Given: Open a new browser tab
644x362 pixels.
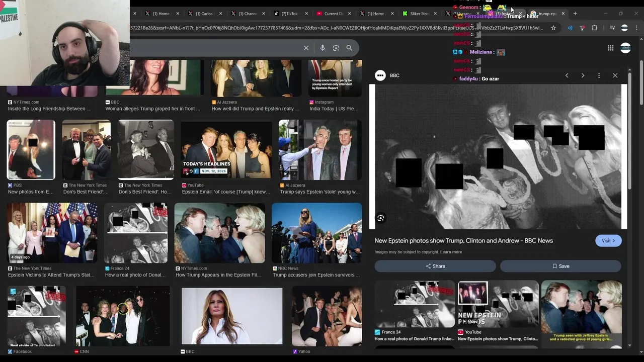Looking at the screenshot, I should coord(575,14).
